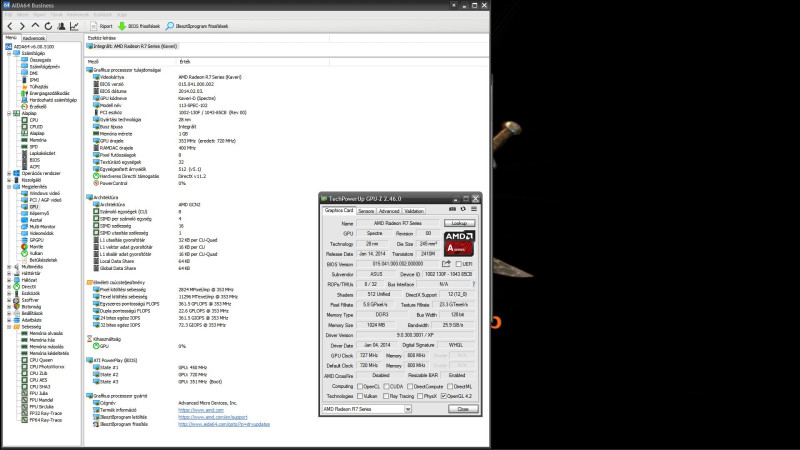This screenshot has width=800, height=450.
Task: Collapse the Számítógép tree node
Action: [9, 53]
